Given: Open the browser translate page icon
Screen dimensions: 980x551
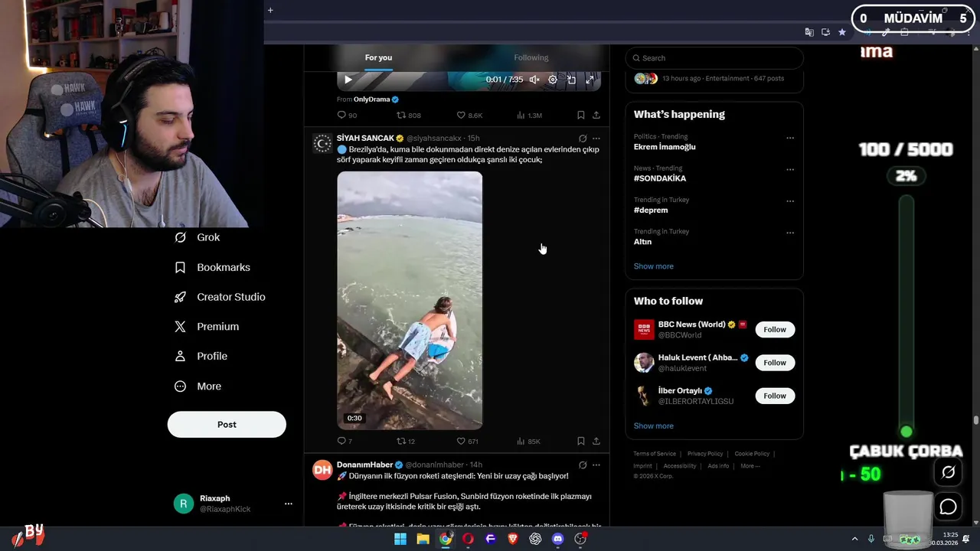Looking at the screenshot, I should coord(809,32).
